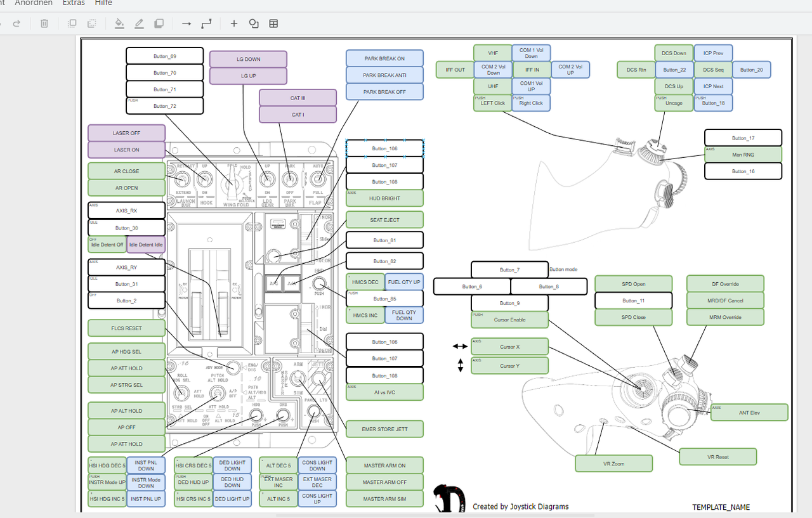Select the Idle Detent Off box
Image resolution: width=812 pixels, height=518 pixels.
107,245
